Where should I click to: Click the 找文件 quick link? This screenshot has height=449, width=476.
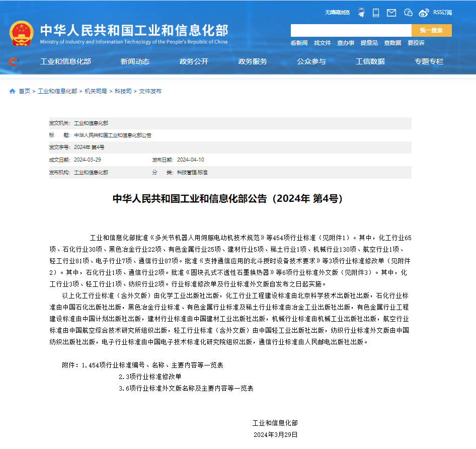coord(322,43)
